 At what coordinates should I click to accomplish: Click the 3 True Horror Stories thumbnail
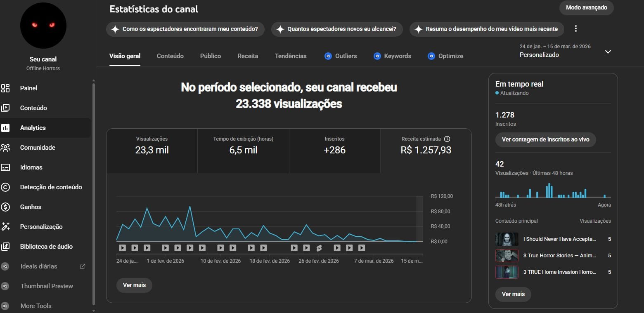pyautogui.click(x=507, y=255)
